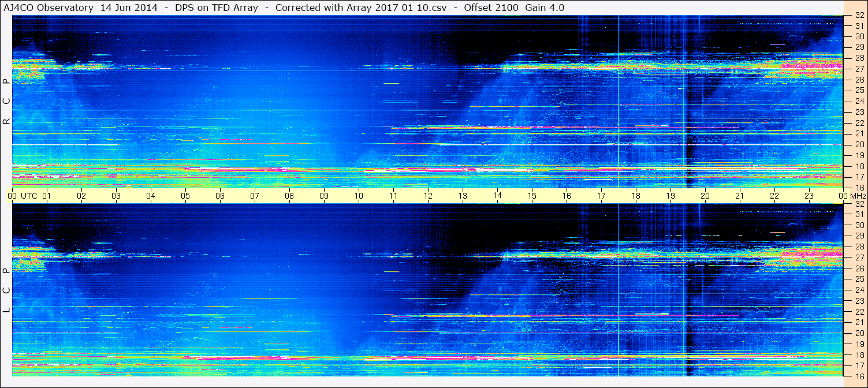Click hour '15' on the UTC time axis

pyautogui.click(x=532, y=196)
